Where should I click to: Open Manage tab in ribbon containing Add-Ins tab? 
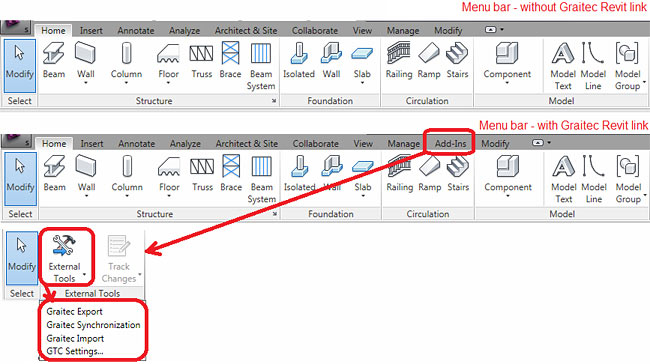(404, 143)
